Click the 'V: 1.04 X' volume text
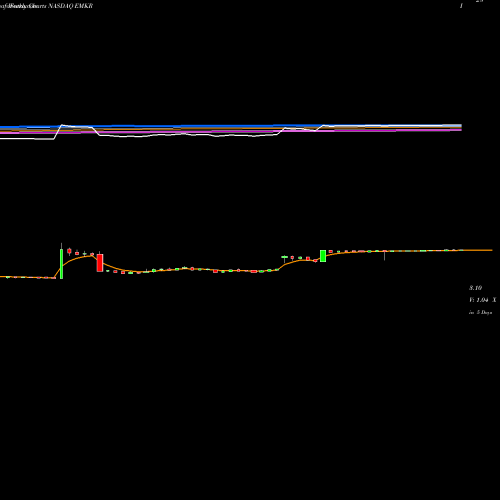Viewport: 500px width, 500px height. (x=482, y=300)
